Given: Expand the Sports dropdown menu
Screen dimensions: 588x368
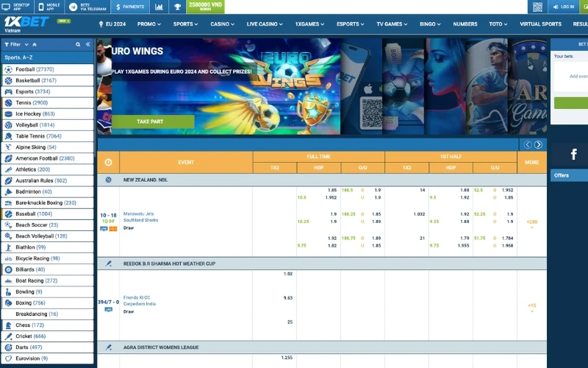Looking at the screenshot, I should pos(185,24).
